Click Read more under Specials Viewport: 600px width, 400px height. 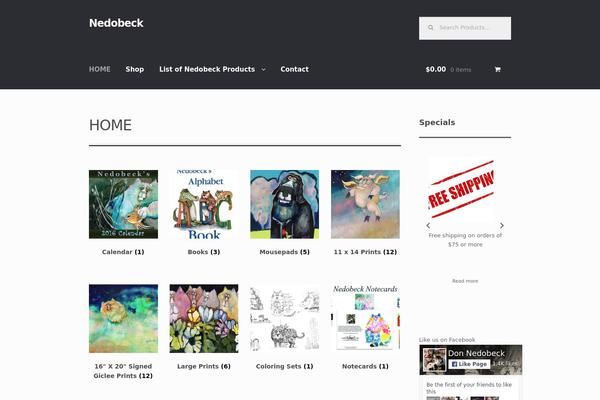pyautogui.click(x=465, y=281)
